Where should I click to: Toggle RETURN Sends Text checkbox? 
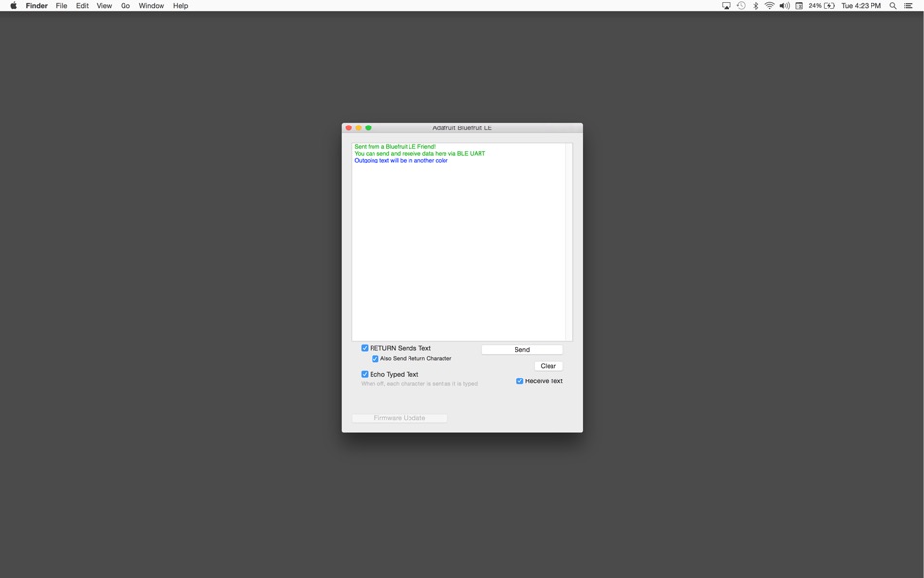click(365, 348)
